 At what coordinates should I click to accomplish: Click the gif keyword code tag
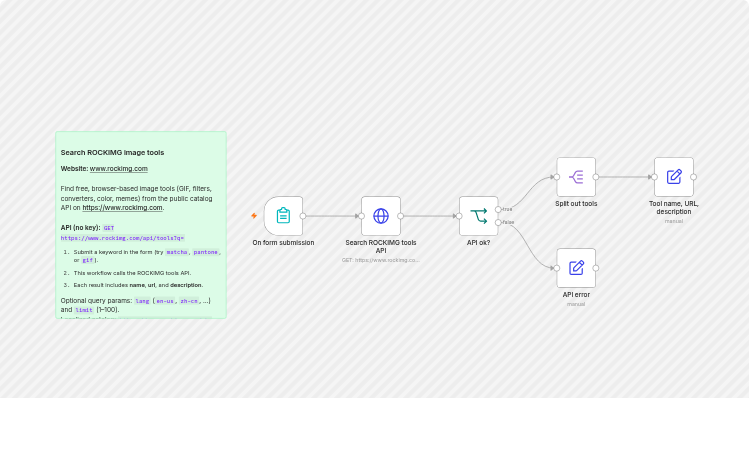click(x=87, y=260)
